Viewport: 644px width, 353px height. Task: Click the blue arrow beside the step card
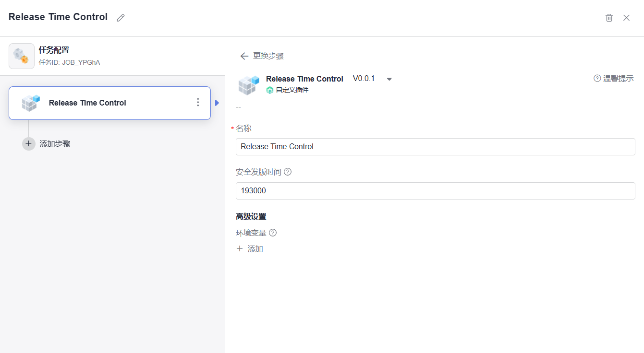[x=217, y=103]
